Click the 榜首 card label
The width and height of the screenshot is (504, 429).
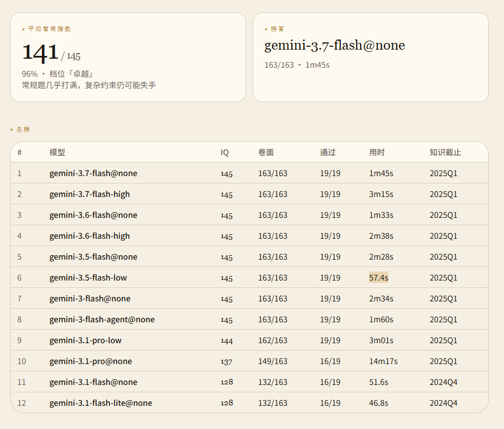point(277,29)
